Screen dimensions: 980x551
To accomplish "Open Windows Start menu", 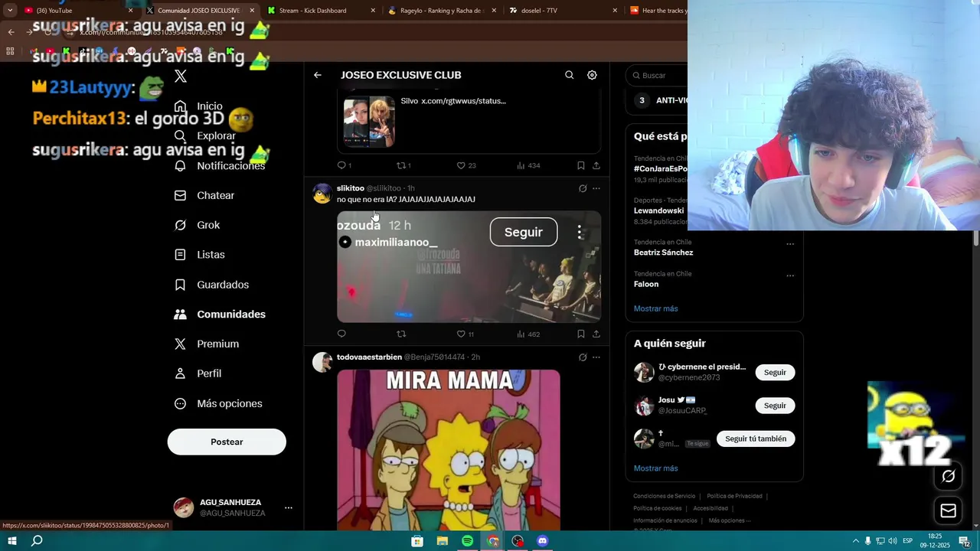I will coord(12,541).
